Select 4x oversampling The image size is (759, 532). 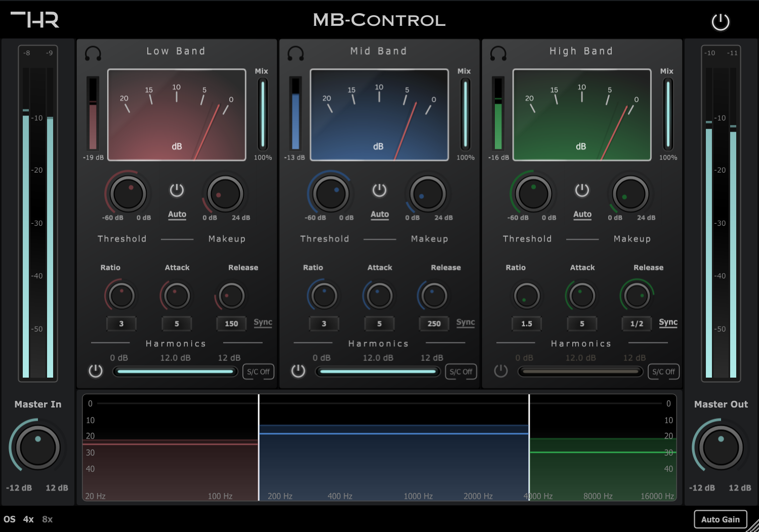28,519
